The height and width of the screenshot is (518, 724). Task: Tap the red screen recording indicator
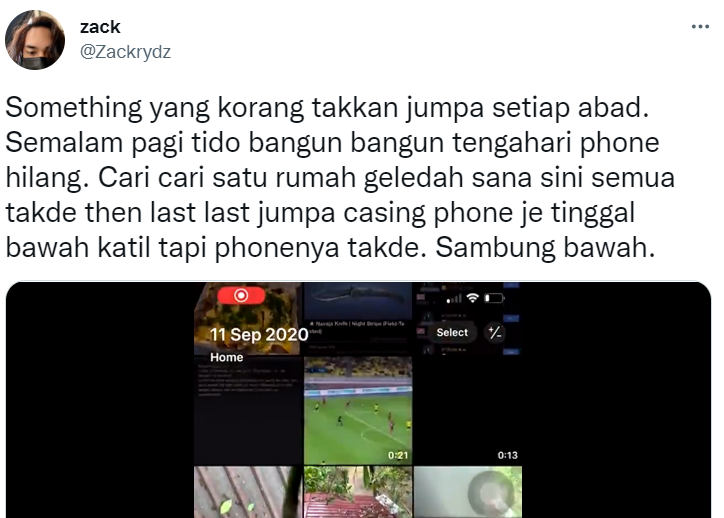point(241,295)
